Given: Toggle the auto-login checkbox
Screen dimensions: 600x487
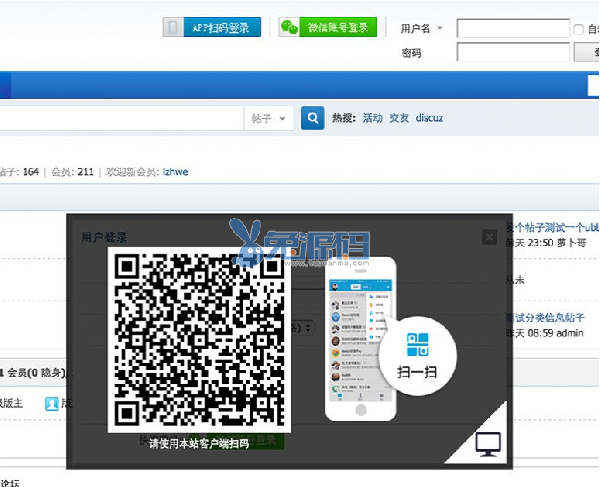Looking at the screenshot, I should click(x=578, y=29).
